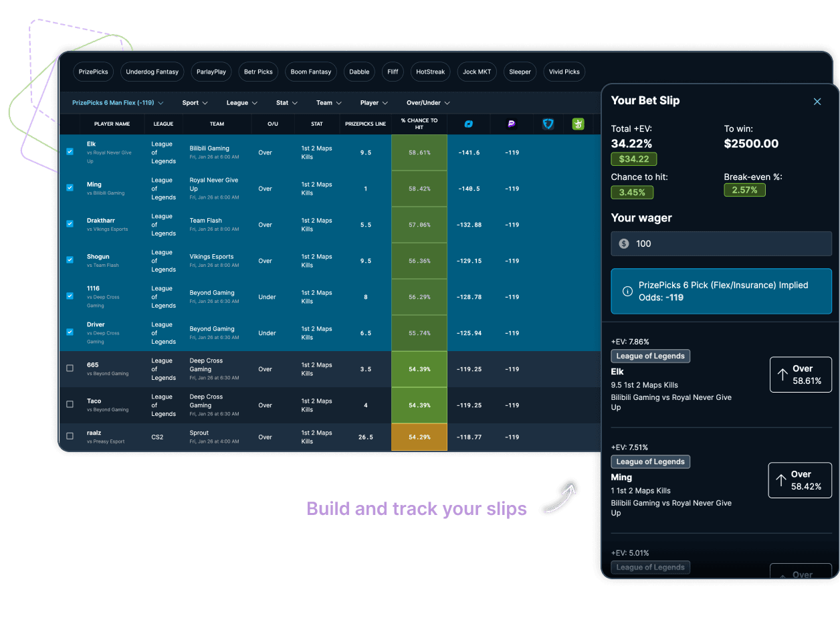Click the blue swirl sportsbook logo column header
840x630 pixels.
(469, 124)
